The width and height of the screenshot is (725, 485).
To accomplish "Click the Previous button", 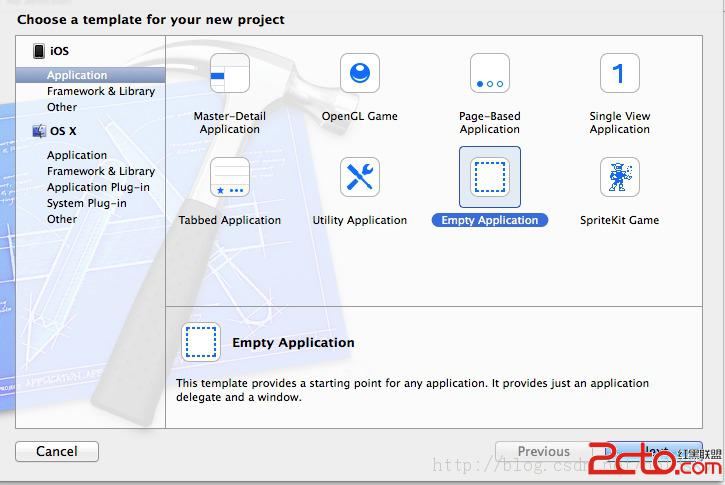I will [x=544, y=451].
